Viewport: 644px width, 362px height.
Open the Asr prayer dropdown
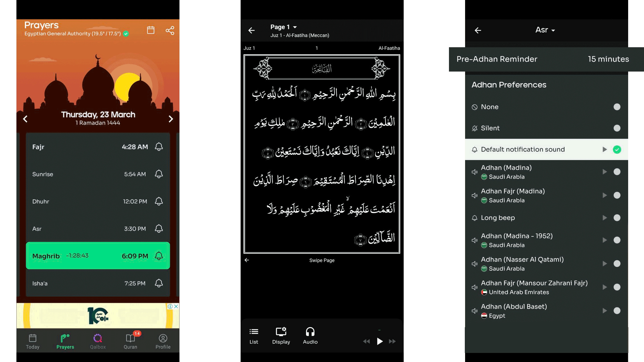coord(545,30)
